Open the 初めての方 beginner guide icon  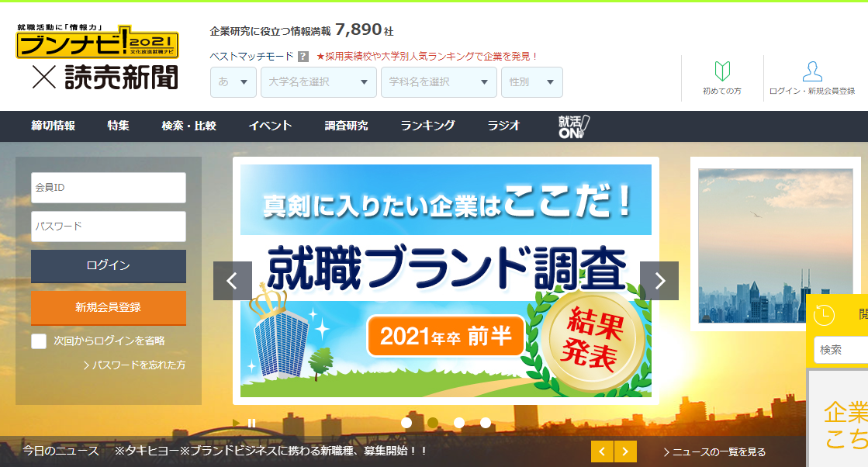(x=722, y=78)
